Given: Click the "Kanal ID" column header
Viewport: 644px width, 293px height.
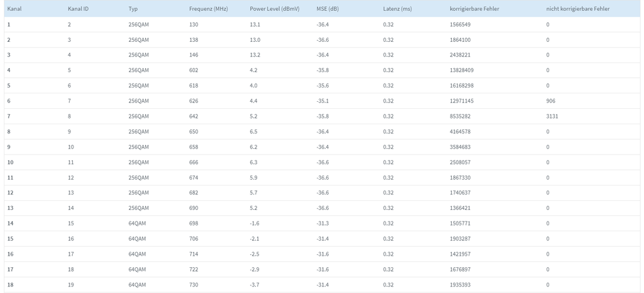Looking at the screenshot, I should pyautogui.click(x=78, y=9).
